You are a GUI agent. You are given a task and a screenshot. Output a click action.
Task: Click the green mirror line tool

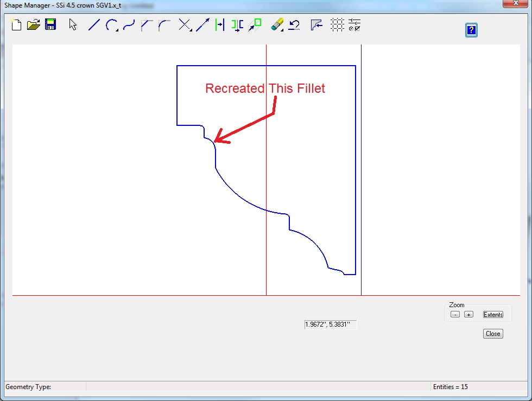tap(219, 24)
